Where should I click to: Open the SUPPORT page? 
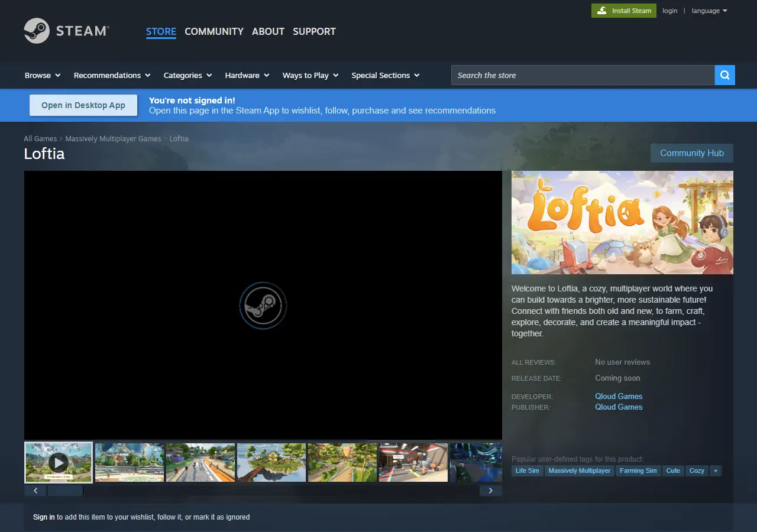click(x=314, y=31)
